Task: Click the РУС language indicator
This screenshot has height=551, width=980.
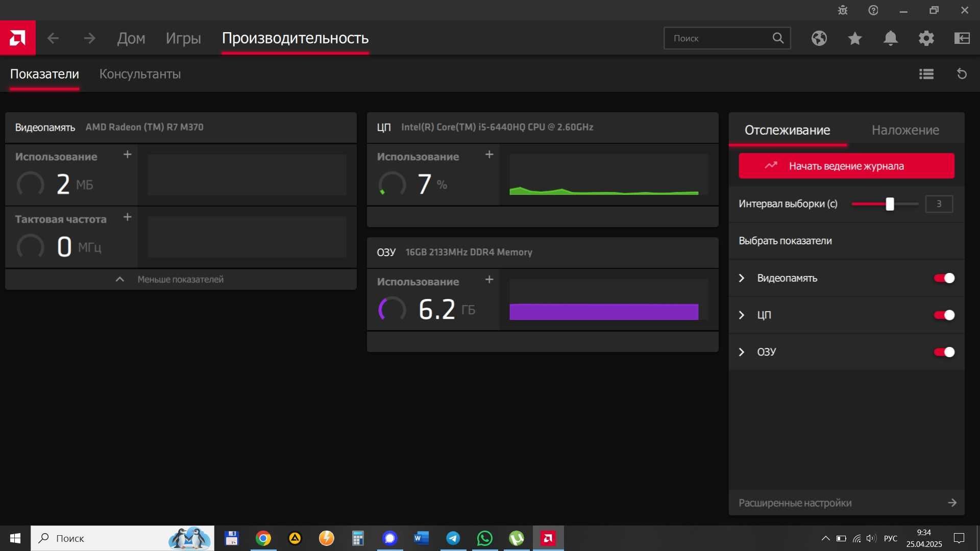Action: [891, 538]
